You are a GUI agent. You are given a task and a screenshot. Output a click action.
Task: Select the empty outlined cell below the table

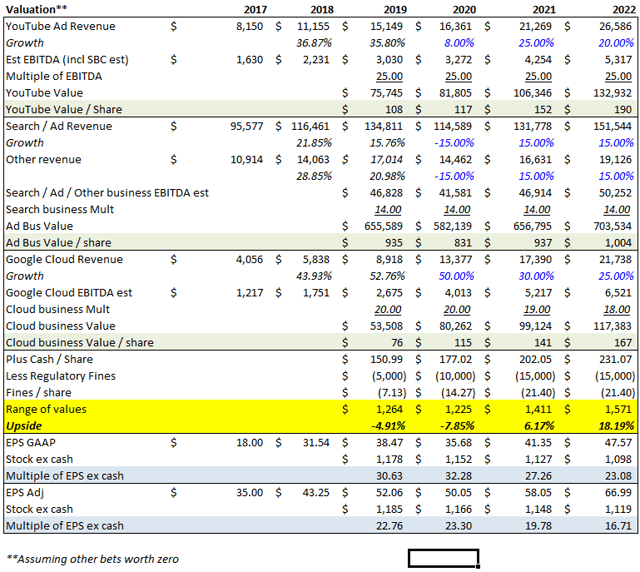click(x=443, y=558)
